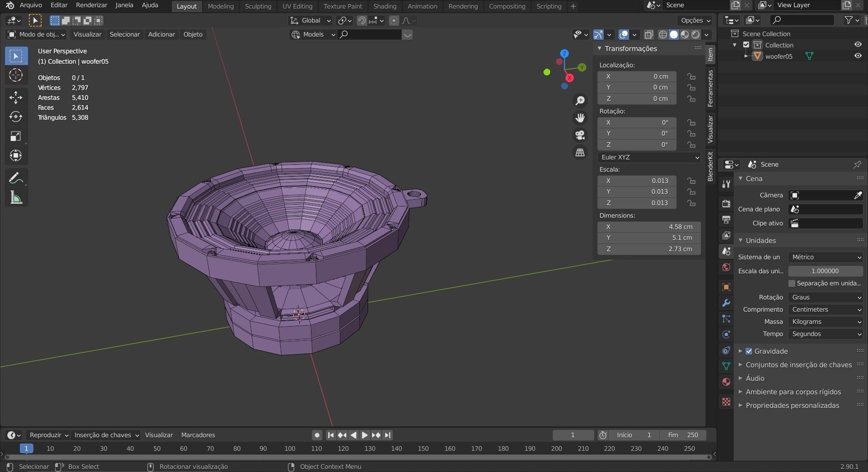868x472 pixels.
Task: Select the Scale tool
Action: pos(16,136)
